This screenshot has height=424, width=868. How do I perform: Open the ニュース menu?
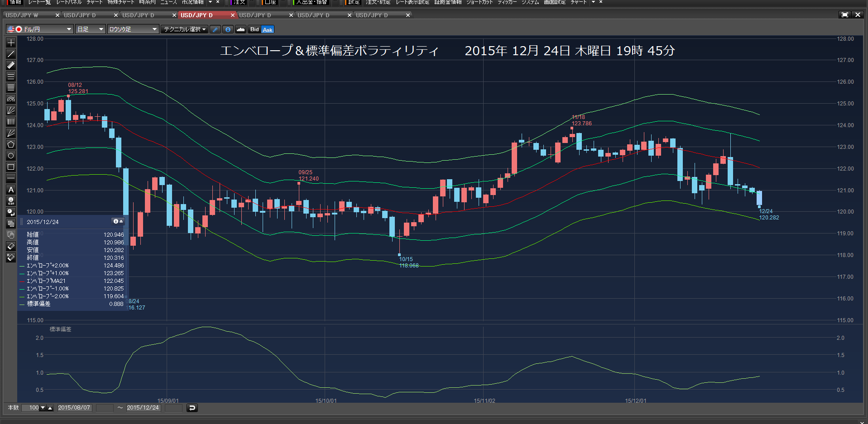click(x=168, y=2)
